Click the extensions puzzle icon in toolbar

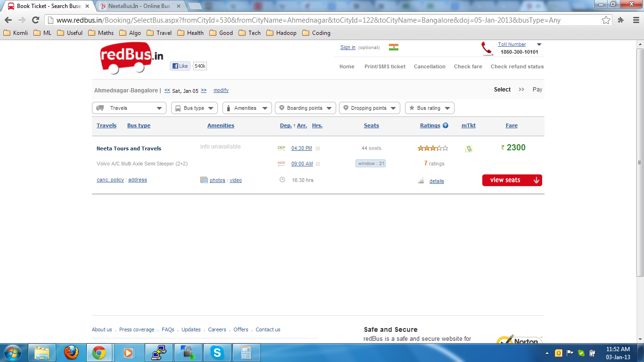coord(620,20)
